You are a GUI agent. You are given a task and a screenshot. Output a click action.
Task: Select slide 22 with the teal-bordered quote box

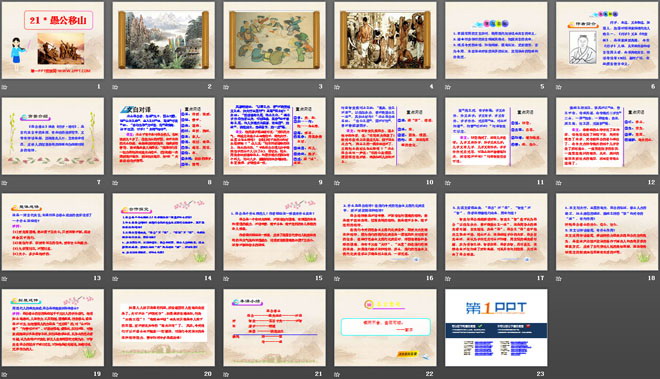(385, 327)
